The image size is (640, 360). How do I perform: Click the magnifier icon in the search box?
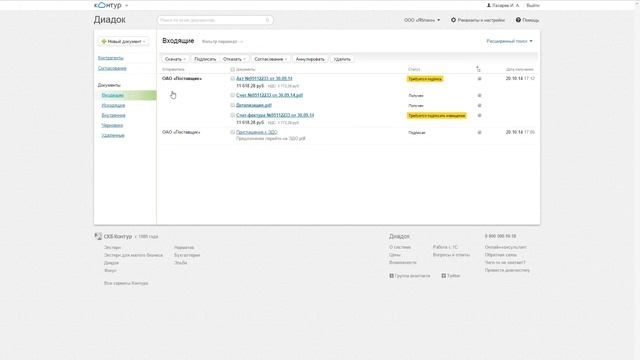click(268, 20)
